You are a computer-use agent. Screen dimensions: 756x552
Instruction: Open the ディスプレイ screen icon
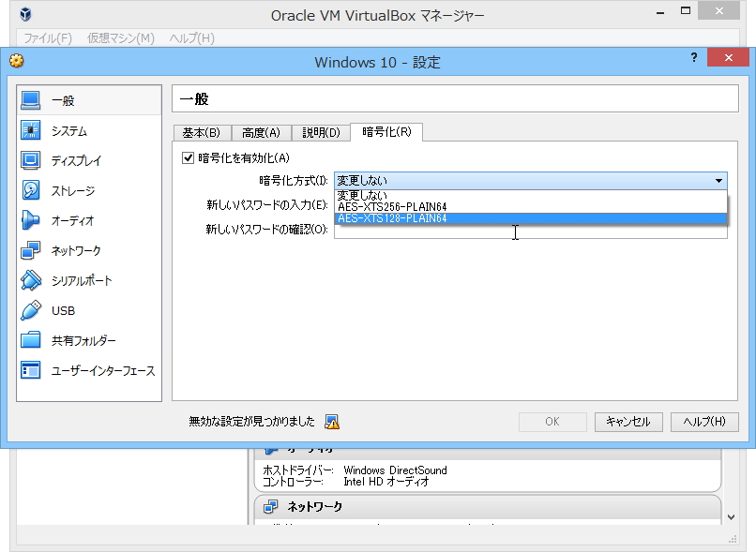coord(30,160)
